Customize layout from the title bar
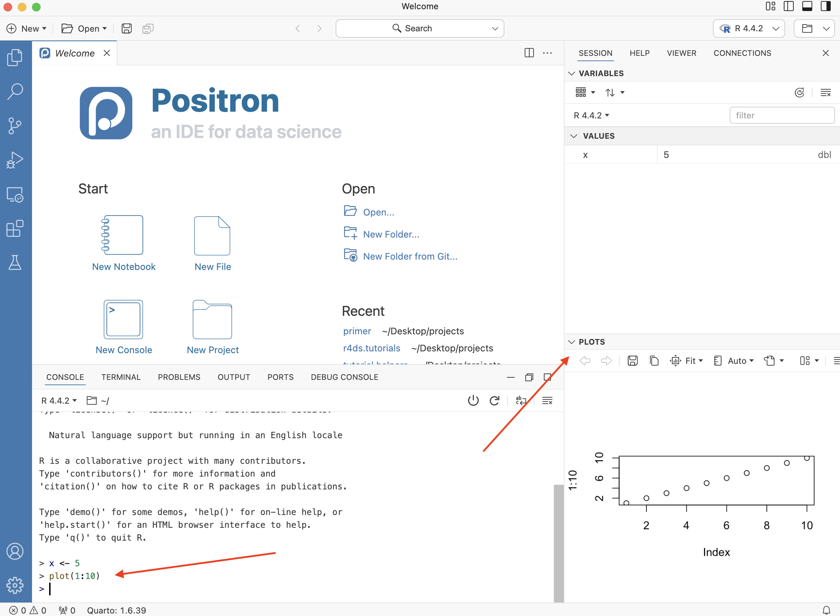The height and width of the screenshot is (616, 840). 770,6
